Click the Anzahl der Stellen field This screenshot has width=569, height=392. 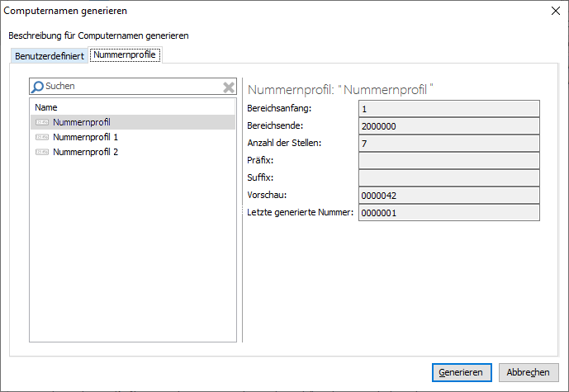click(449, 144)
